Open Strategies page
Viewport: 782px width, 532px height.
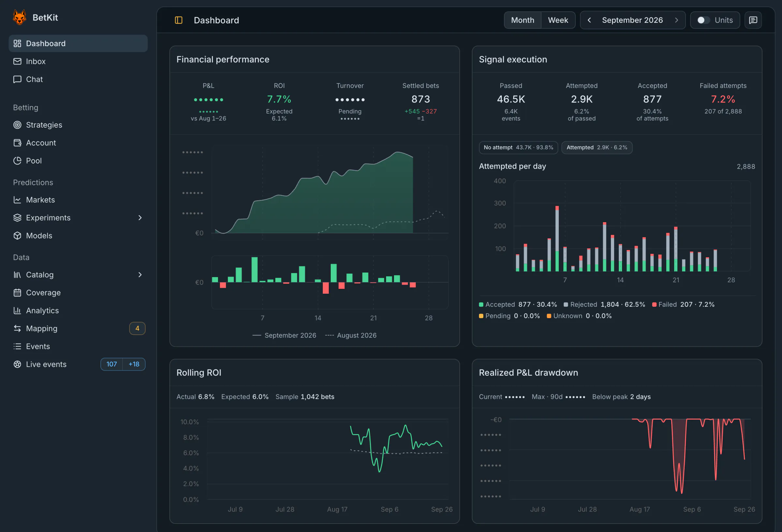click(78, 125)
